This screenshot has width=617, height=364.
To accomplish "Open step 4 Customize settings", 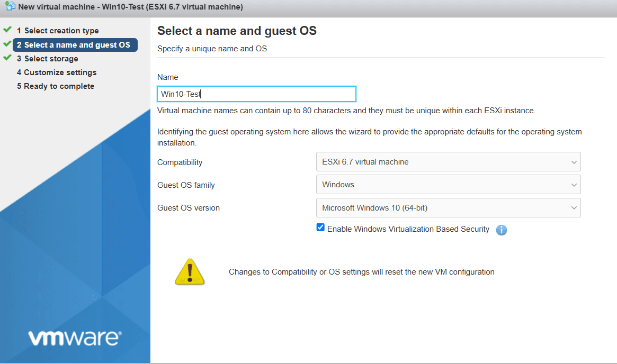I will [x=57, y=72].
